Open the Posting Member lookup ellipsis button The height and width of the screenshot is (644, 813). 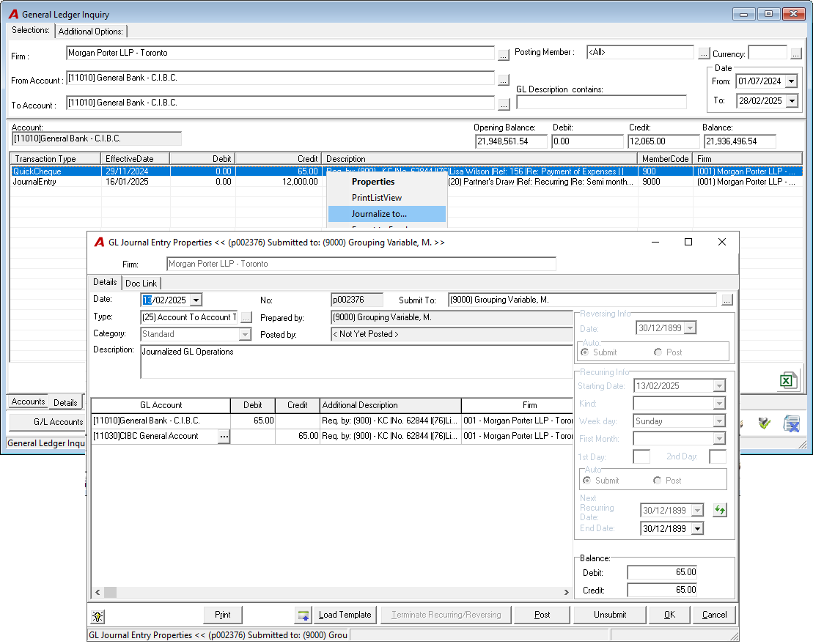pyautogui.click(x=703, y=53)
